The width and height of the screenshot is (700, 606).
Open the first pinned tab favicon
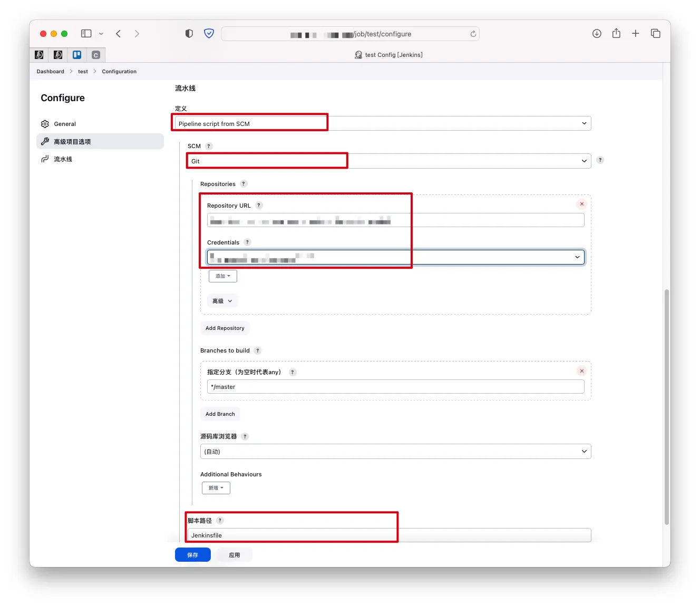click(x=39, y=55)
